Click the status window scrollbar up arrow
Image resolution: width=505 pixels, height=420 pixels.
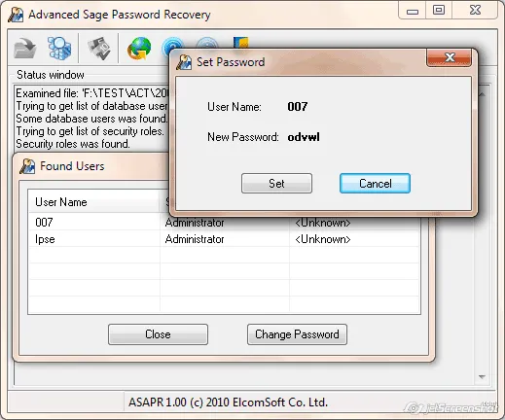(x=482, y=94)
